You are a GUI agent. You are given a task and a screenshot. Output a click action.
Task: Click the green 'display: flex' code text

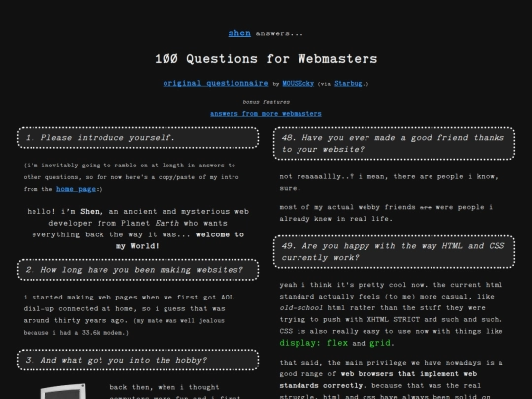pyautogui.click(x=313, y=343)
